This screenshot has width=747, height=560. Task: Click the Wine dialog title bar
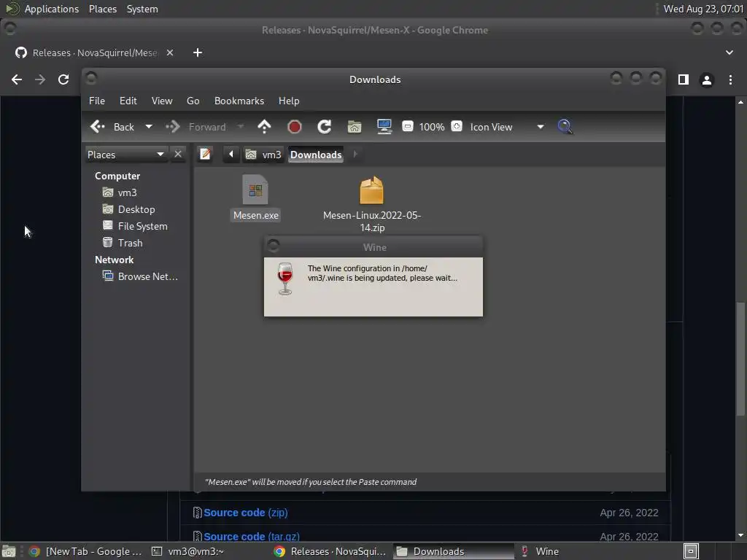pos(374,247)
